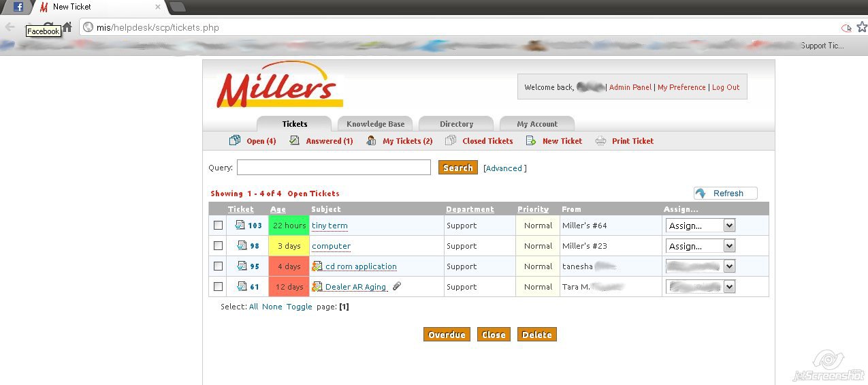This screenshot has width=868, height=385.
Task: Bookmark the page with the star icon
Action: [862, 27]
